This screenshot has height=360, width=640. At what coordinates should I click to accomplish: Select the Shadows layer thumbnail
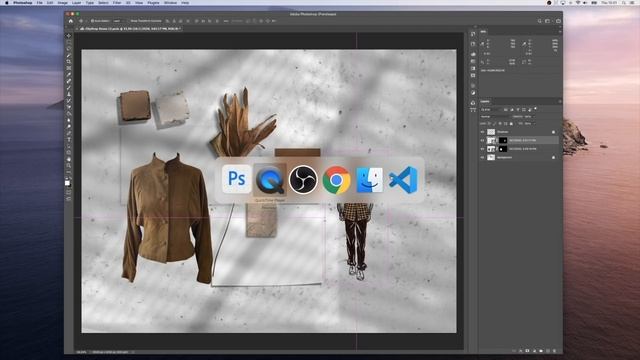pos(491,132)
